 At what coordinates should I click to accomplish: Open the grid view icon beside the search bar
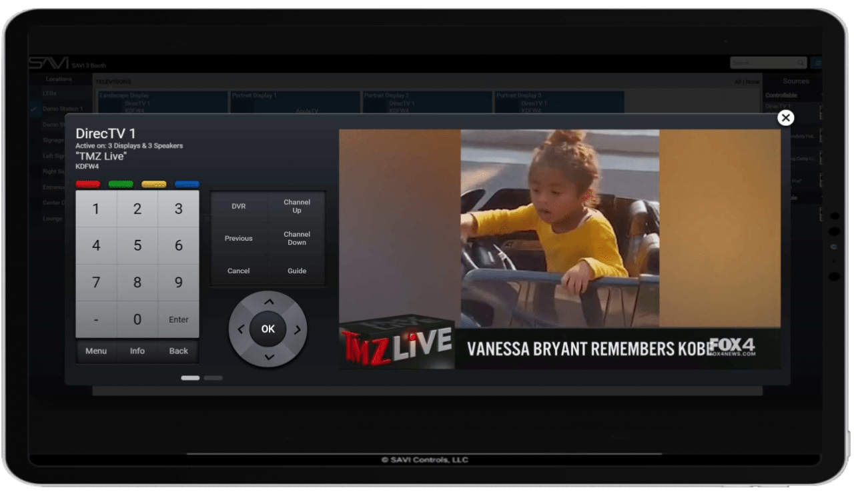[818, 63]
